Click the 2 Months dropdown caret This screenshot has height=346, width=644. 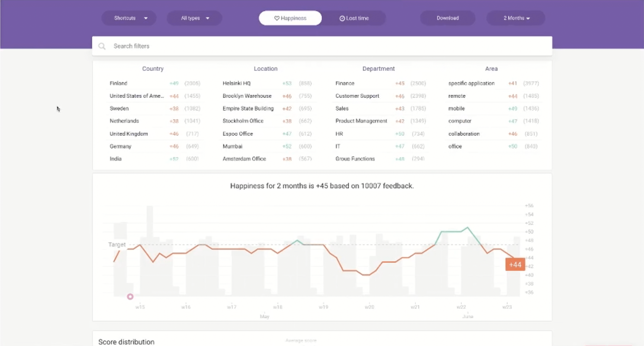point(528,18)
